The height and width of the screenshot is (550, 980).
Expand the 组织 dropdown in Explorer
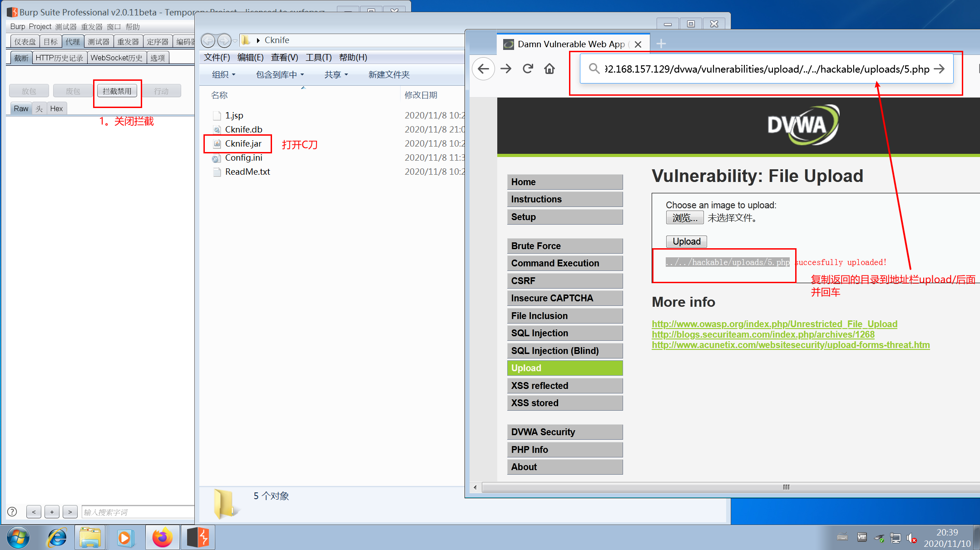click(224, 74)
